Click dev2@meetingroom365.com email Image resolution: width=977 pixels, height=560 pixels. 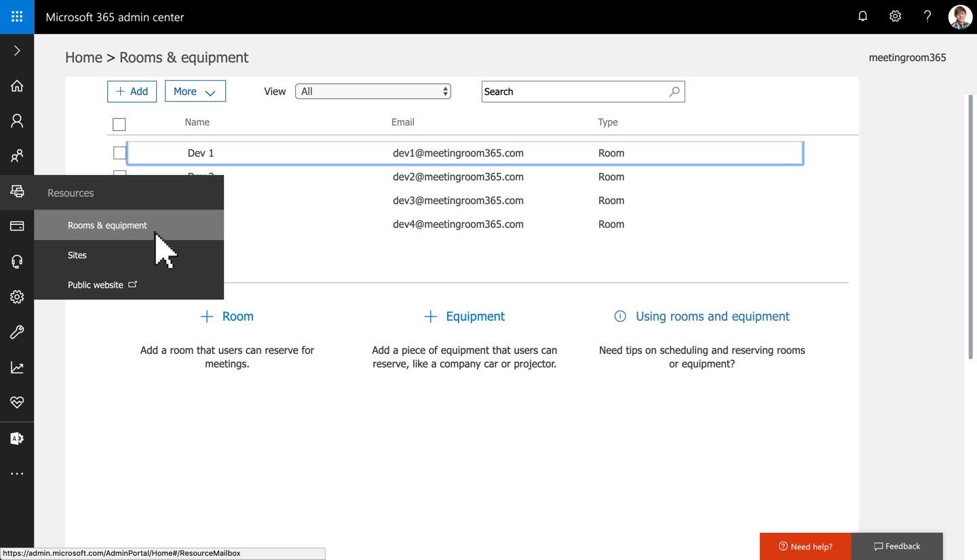point(458,177)
